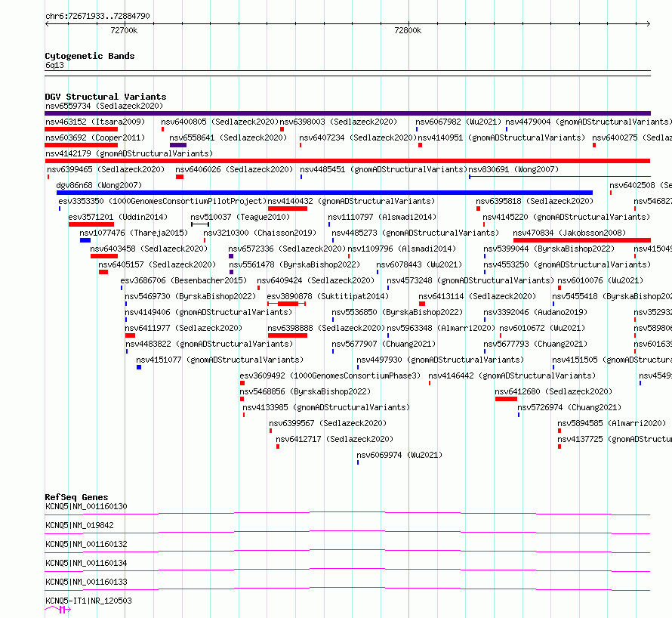Open the dgv86n68 (Wong2007) label
Screen dimensions: 672x618
99,185
